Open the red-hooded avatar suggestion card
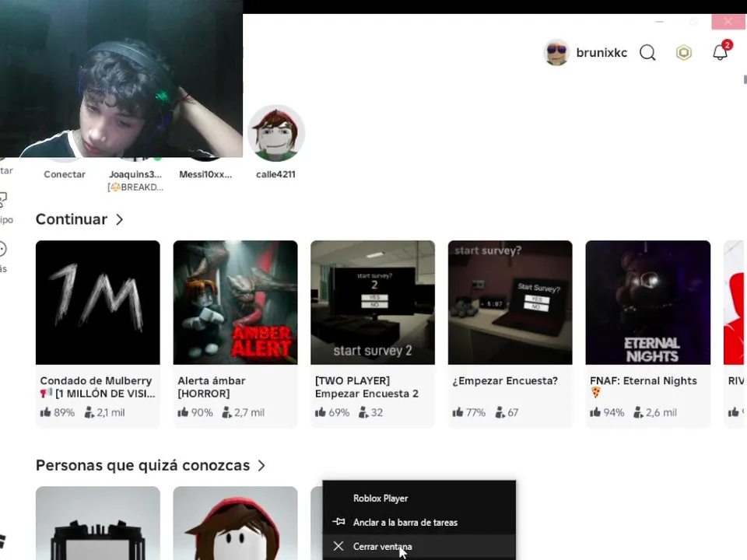Viewport: 747px width, 560px height. point(235,523)
